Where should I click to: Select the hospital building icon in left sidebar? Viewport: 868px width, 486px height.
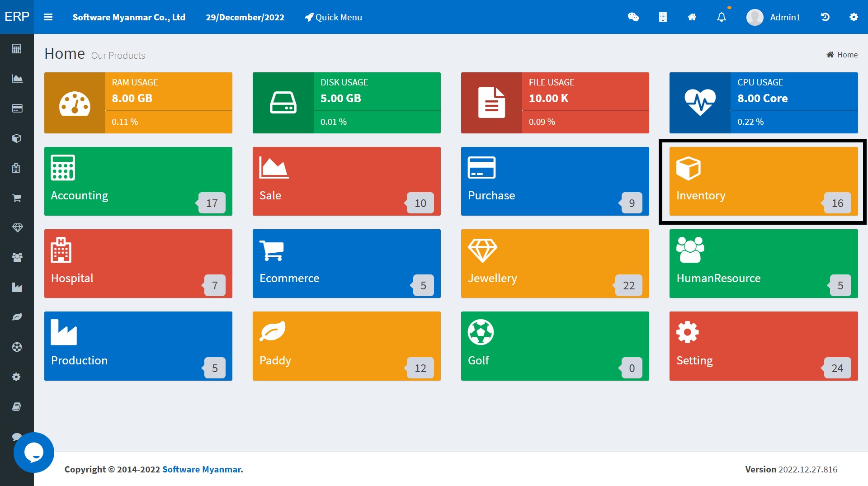point(17,168)
